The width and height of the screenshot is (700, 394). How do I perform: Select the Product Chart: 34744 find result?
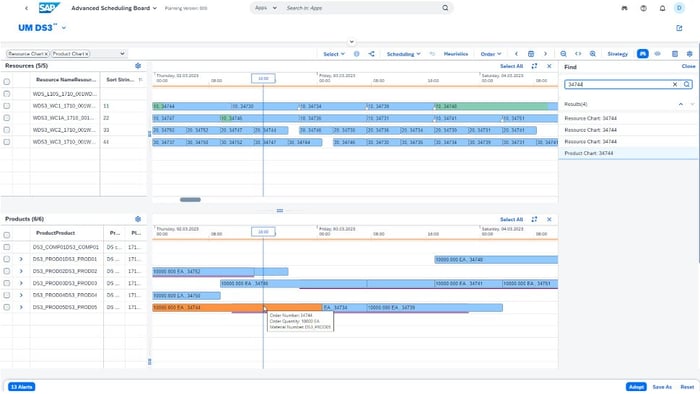tap(628, 153)
